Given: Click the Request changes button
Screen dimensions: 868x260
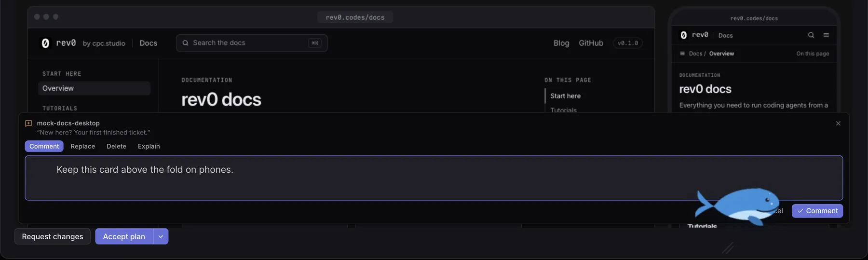Looking at the screenshot, I should pos(53,236).
